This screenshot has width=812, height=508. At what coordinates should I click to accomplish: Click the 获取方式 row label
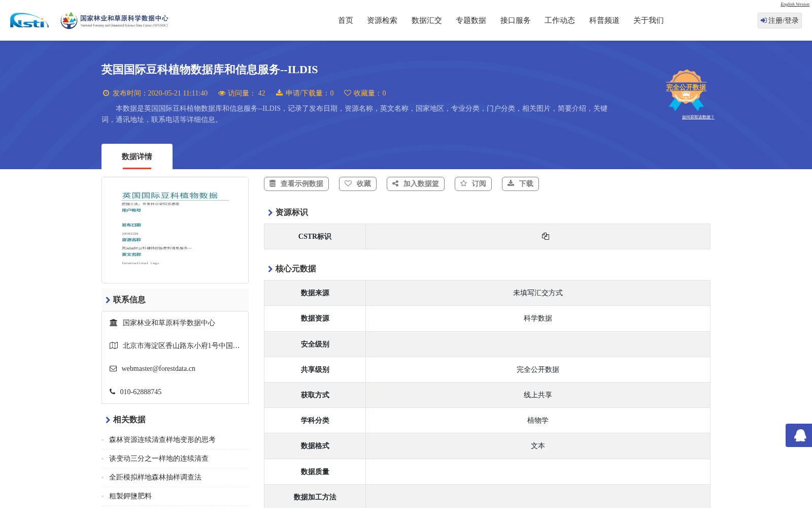coord(315,395)
